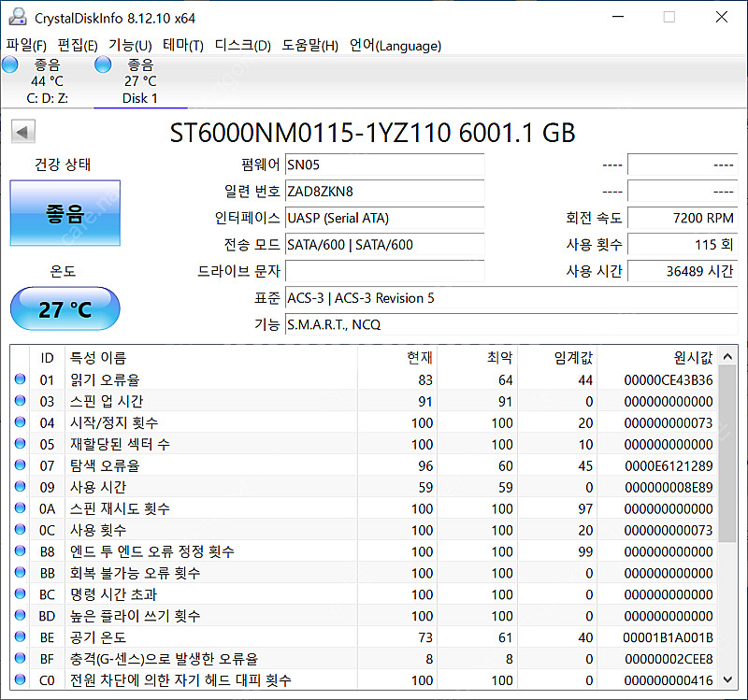The height and width of the screenshot is (700, 748).
Task: Click the scroll up arrow of SMART list
Action: tap(727, 357)
